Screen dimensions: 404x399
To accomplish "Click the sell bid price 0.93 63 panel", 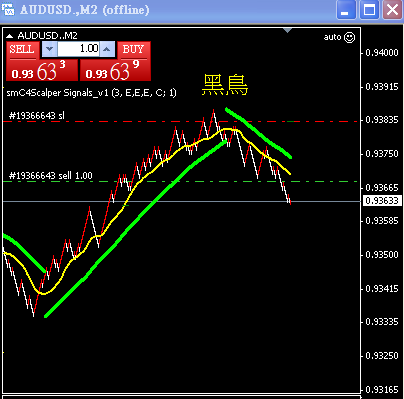I will click(42, 70).
